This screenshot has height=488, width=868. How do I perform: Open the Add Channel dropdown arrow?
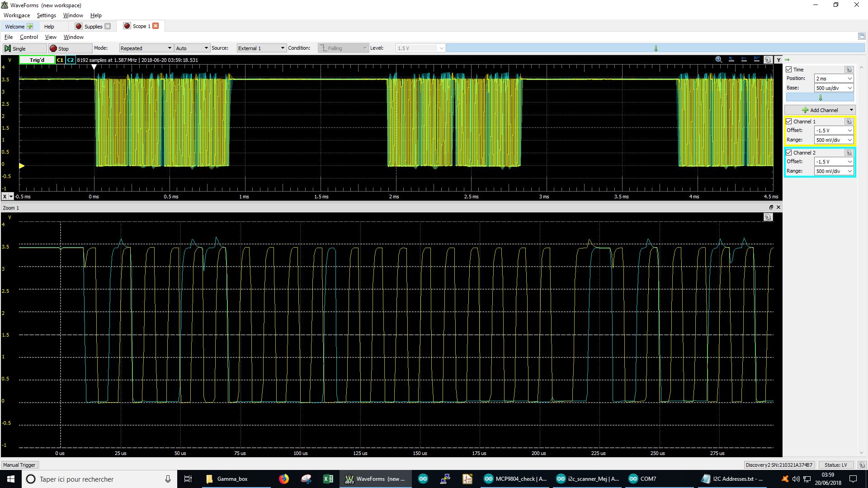[x=851, y=110]
